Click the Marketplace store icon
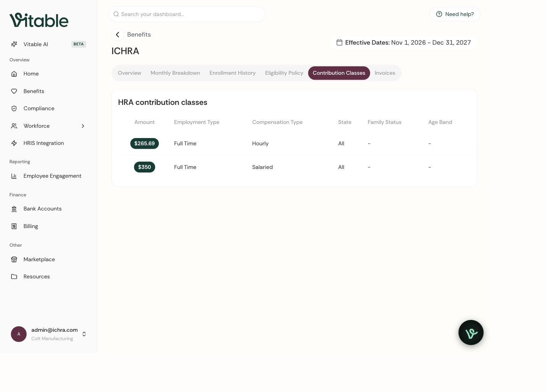The width and height of the screenshot is (546, 392). click(14, 259)
